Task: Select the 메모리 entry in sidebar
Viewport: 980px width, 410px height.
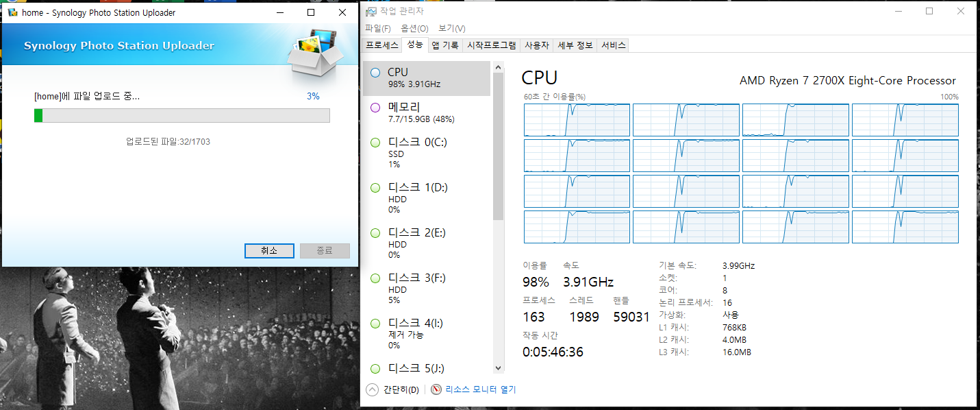Action: 427,113
